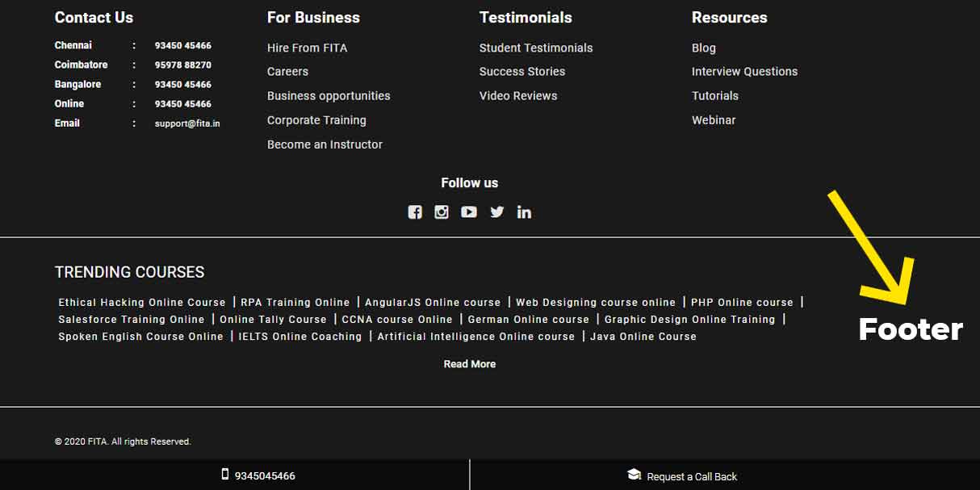Viewport: 980px width, 490px height.
Task: Open RPA Training Online link
Action: [x=295, y=303]
